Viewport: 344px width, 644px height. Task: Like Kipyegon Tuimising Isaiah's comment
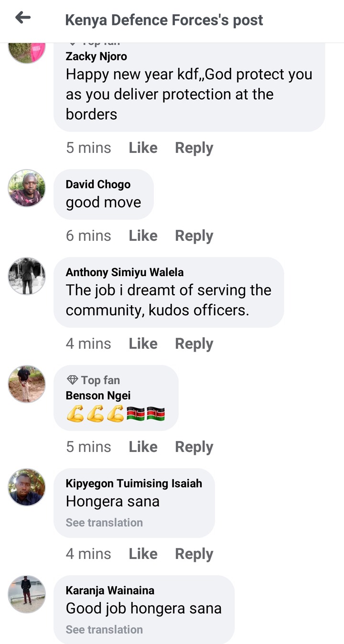(143, 554)
